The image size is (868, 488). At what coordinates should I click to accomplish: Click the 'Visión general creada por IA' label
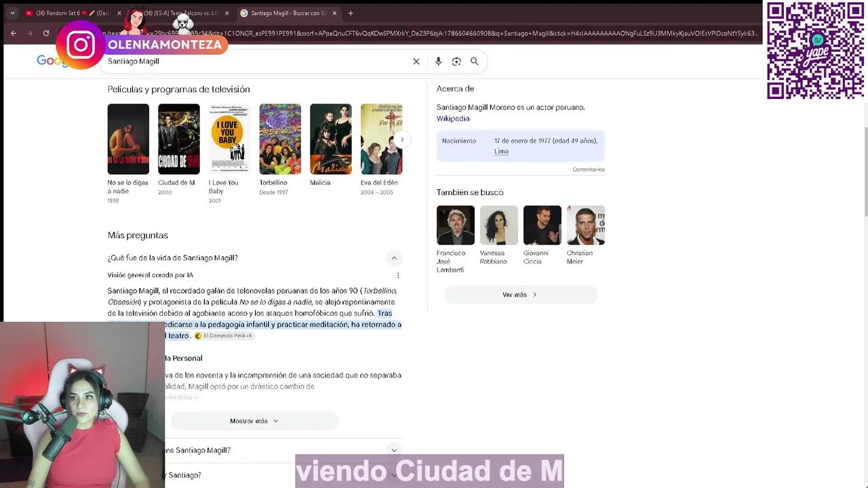[150, 275]
